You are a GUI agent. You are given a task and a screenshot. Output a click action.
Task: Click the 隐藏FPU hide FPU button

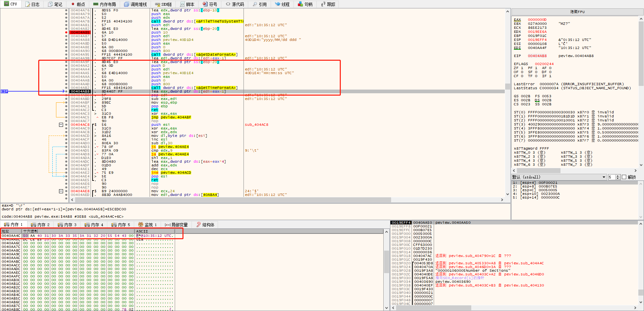577,12
